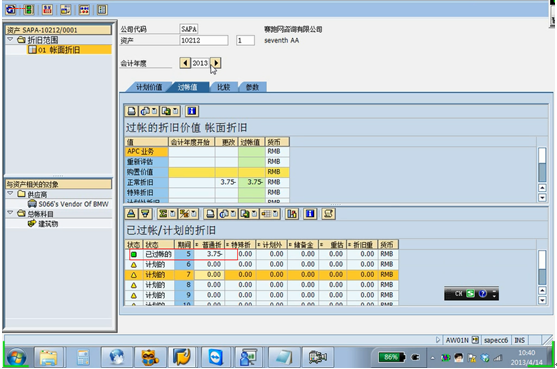This screenshot has height=369, width=557.
Task: Click the upper grid scroll down arrow
Action: pyautogui.click(x=542, y=197)
